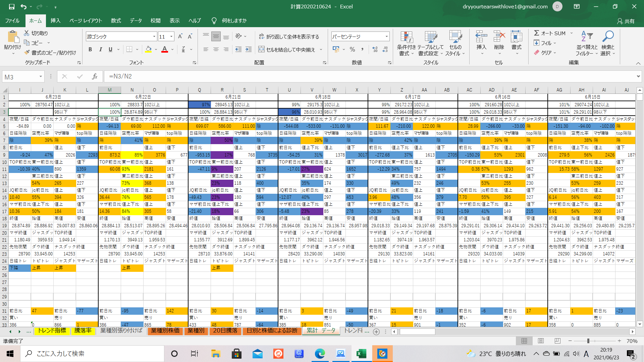Click the insert function fx icon
644x362 pixels.
[95, 76]
